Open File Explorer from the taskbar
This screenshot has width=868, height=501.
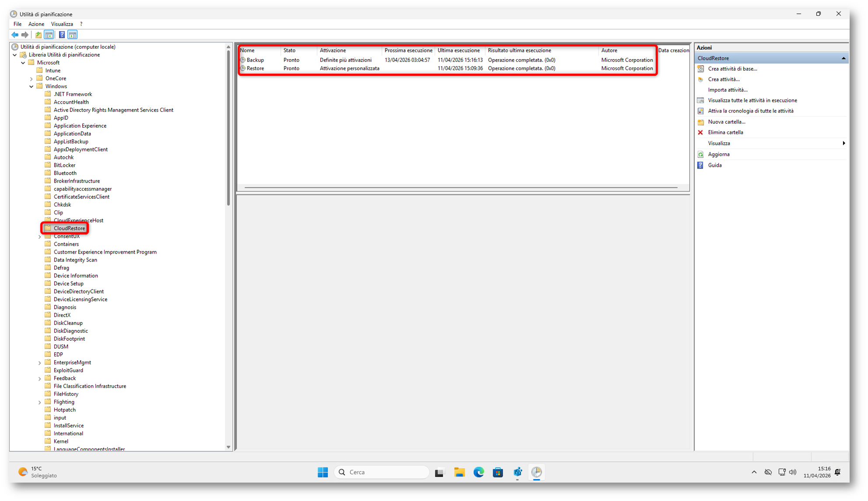coord(459,472)
